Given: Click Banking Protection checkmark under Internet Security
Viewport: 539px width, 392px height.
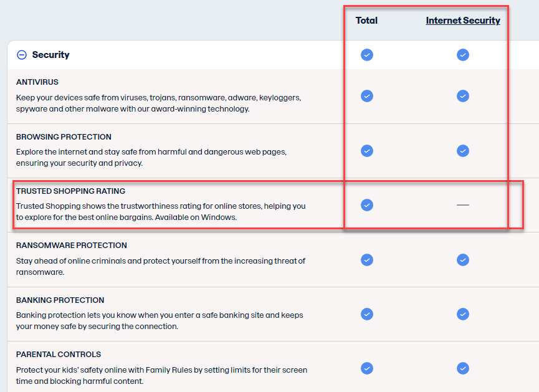Looking at the screenshot, I should click(462, 313).
